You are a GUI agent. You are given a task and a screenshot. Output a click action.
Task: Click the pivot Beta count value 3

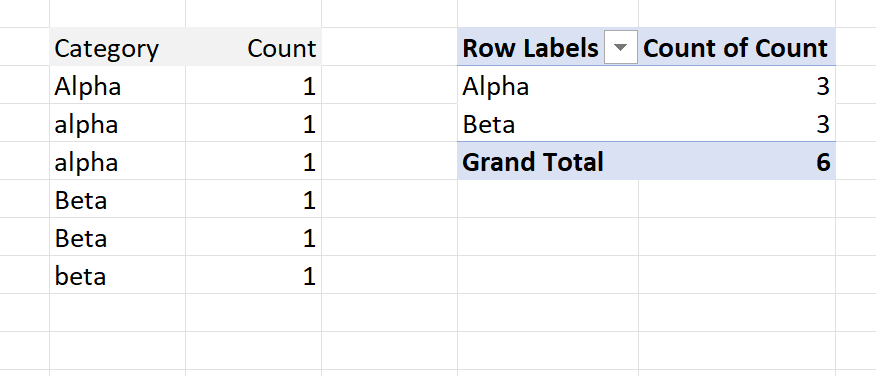tap(736, 123)
